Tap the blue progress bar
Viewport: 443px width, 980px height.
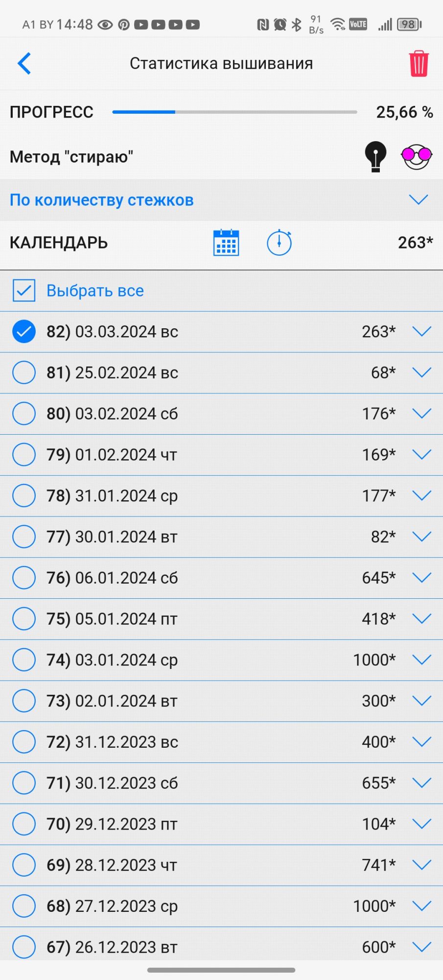coord(234,112)
